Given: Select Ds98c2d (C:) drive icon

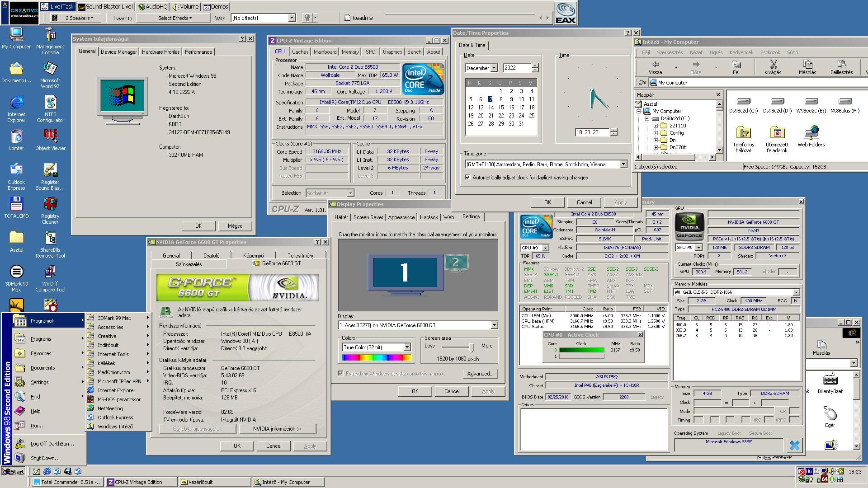Looking at the screenshot, I should (744, 105).
